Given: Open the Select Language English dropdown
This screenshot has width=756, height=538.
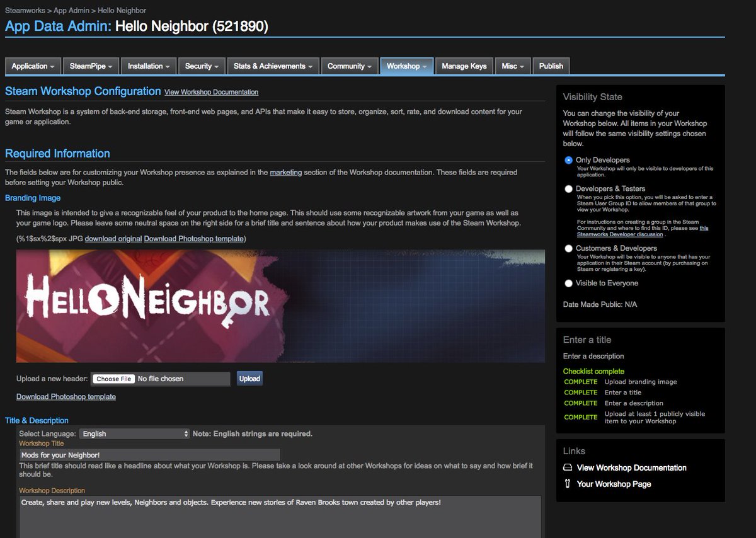Looking at the screenshot, I should pos(134,433).
